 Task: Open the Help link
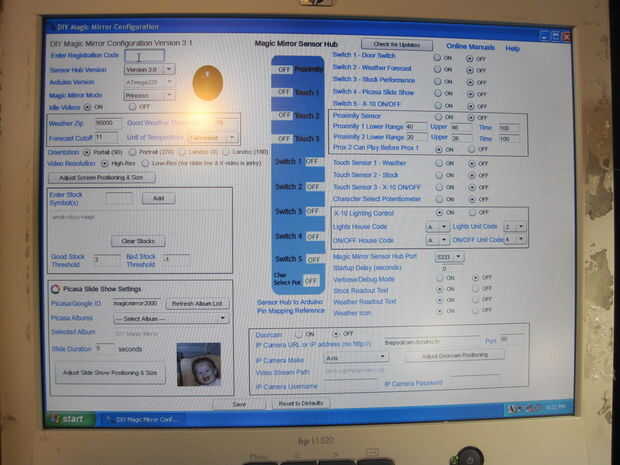coord(512,48)
